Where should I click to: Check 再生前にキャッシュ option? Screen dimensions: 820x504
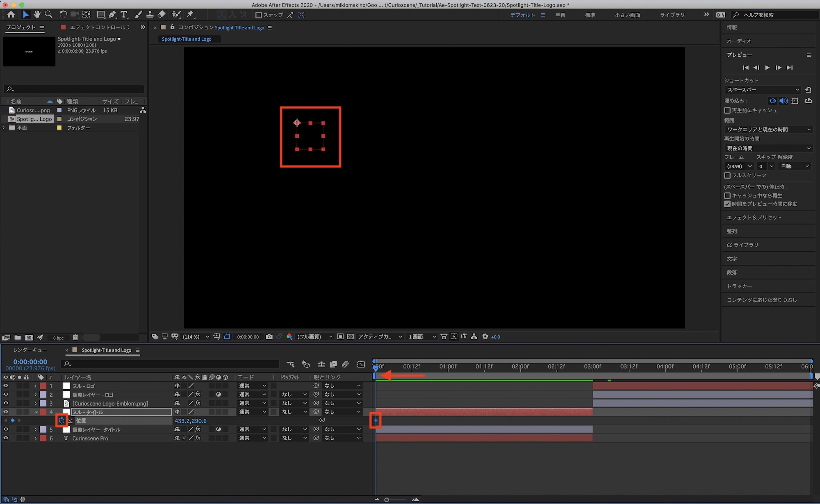(727, 111)
